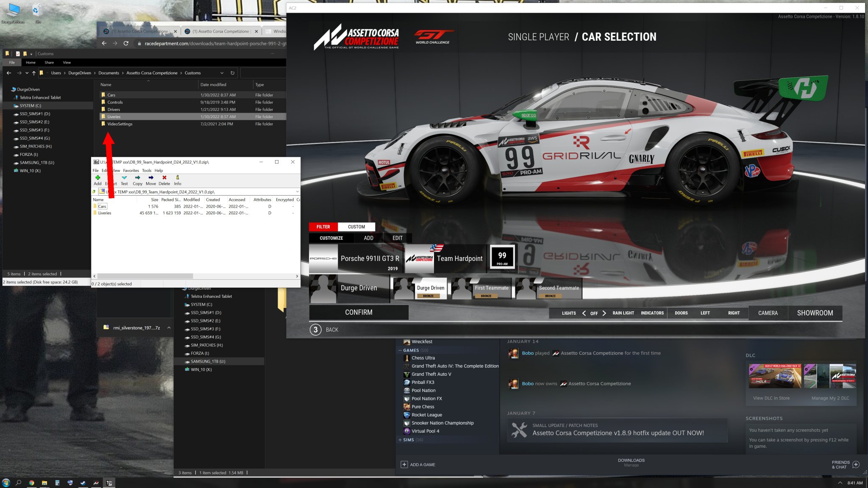This screenshot has height=488, width=868.
Task: Open 7-Zip Tools menu
Action: tap(147, 170)
